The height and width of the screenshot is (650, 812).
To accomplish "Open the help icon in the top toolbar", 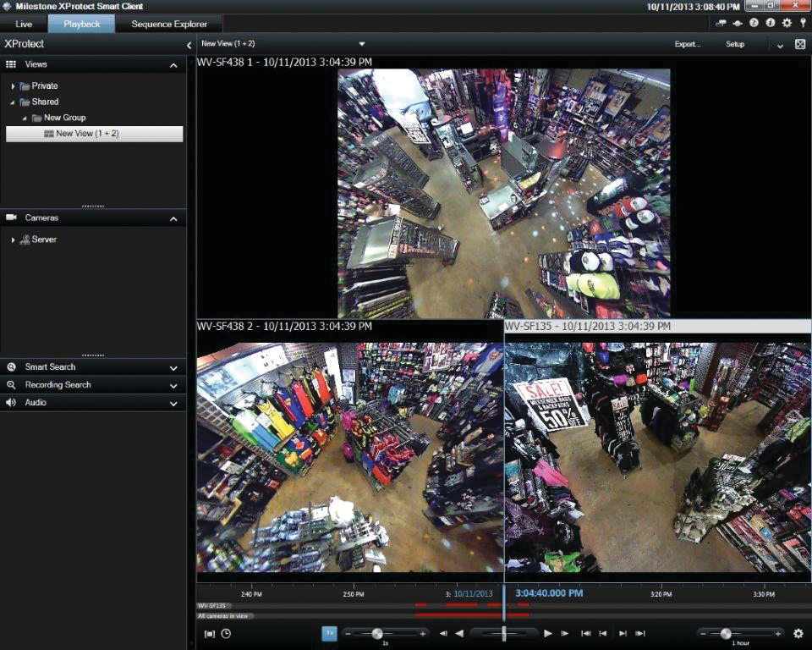I will [x=754, y=23].
